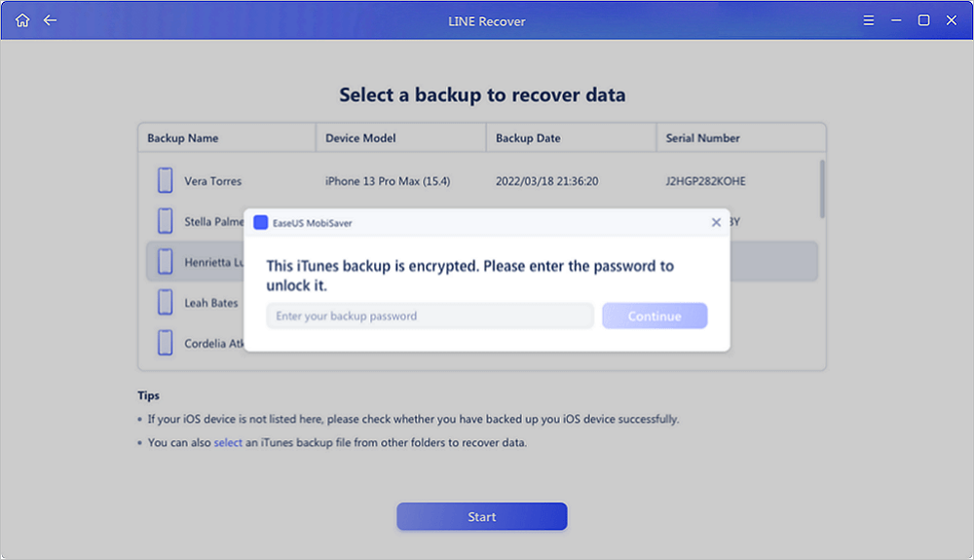Click the phone icon beside Vera Torres

tap(166, 181)
